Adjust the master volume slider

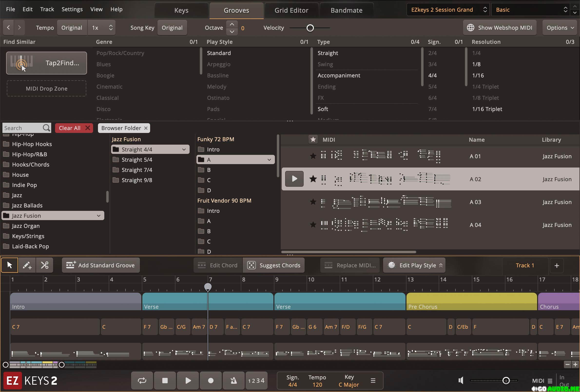click(x=506, y=381)
